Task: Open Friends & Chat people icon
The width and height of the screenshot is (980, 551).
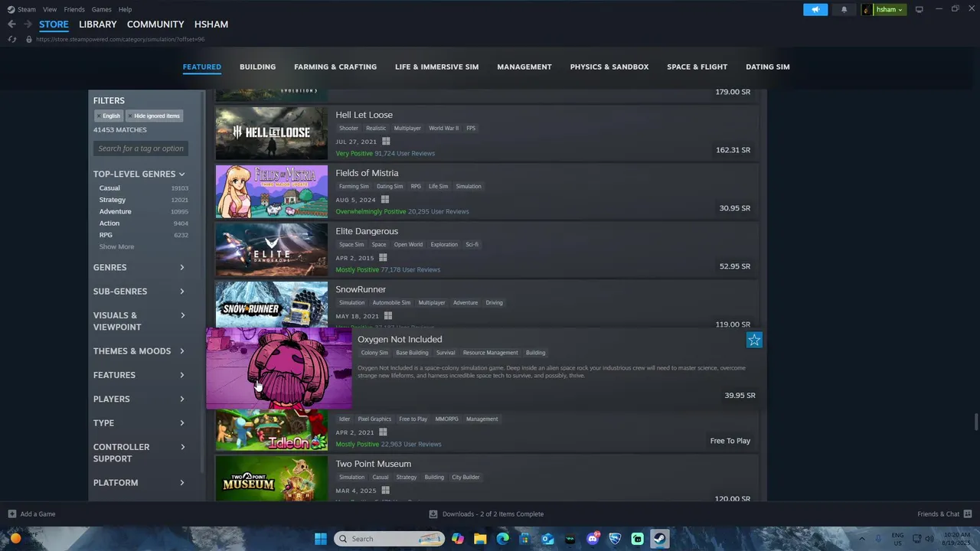Action: 968,514
